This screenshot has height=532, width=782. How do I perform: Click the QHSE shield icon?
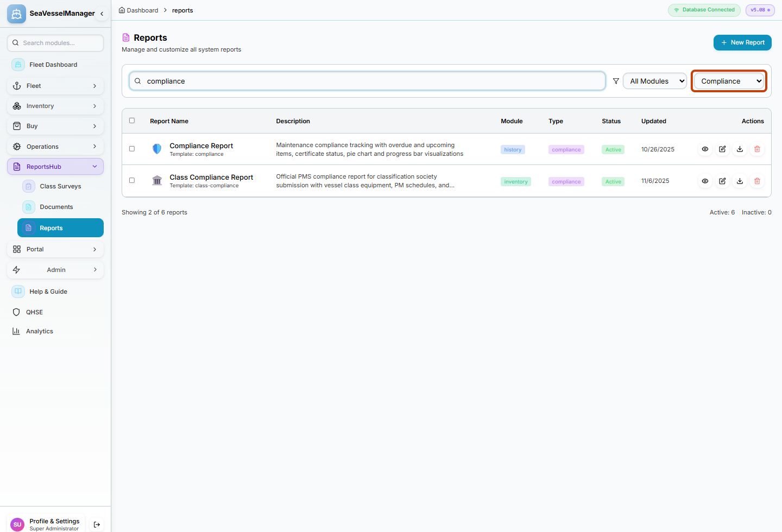point(16,312)
